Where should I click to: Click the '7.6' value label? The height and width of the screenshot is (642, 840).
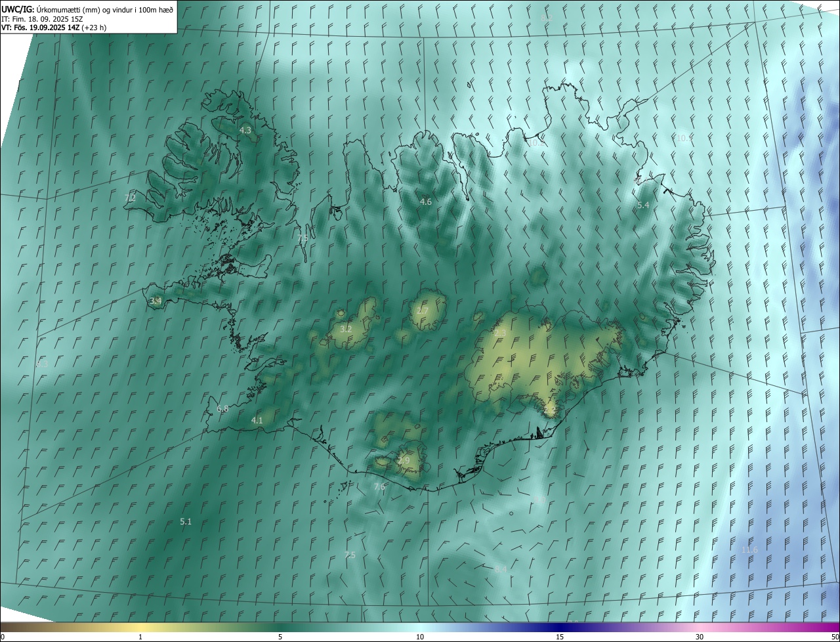(x=379, y=486)
